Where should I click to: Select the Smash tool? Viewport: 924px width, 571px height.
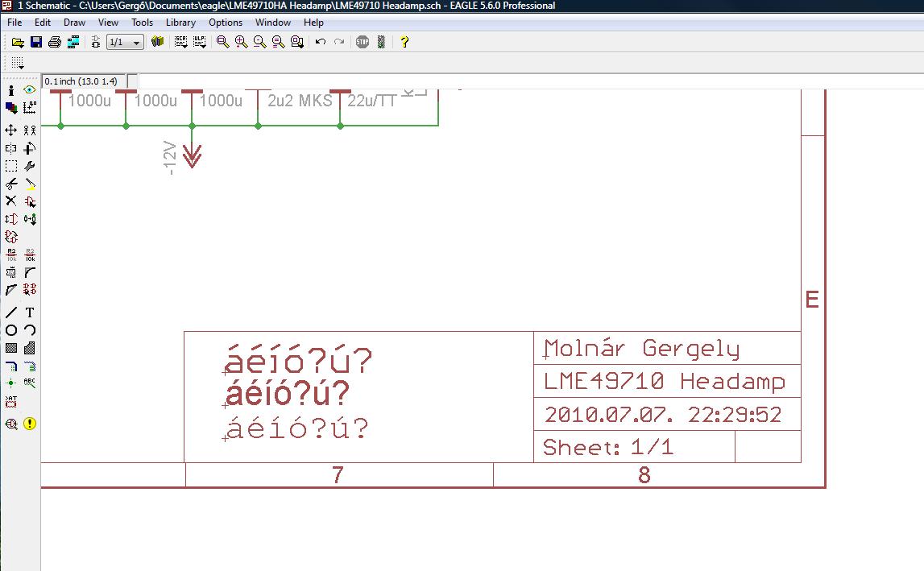click(10, 272)
